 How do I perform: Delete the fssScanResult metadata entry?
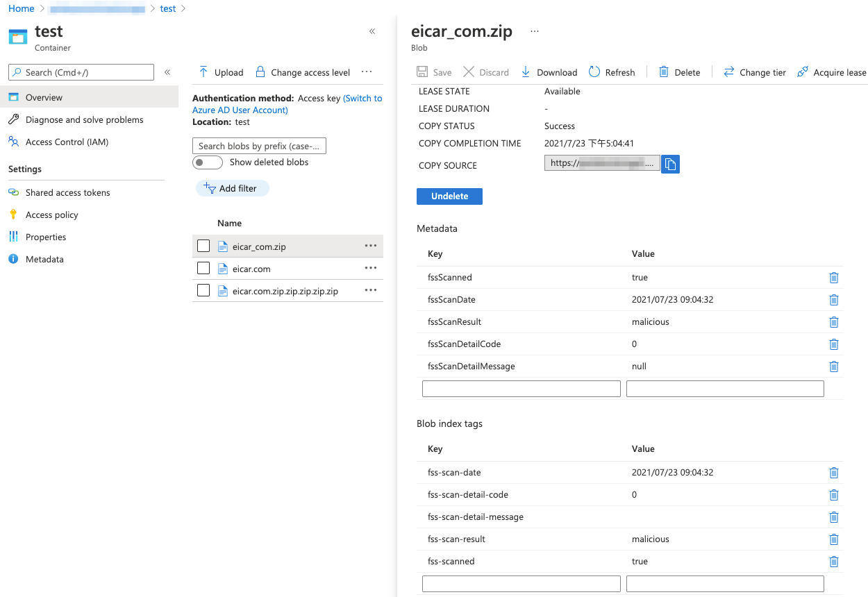tap(834, 322)
